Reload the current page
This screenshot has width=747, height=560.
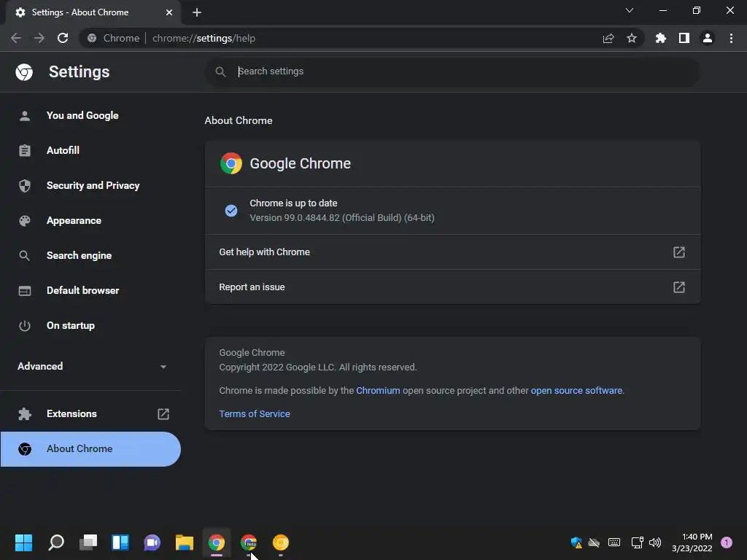pos(63,38)
